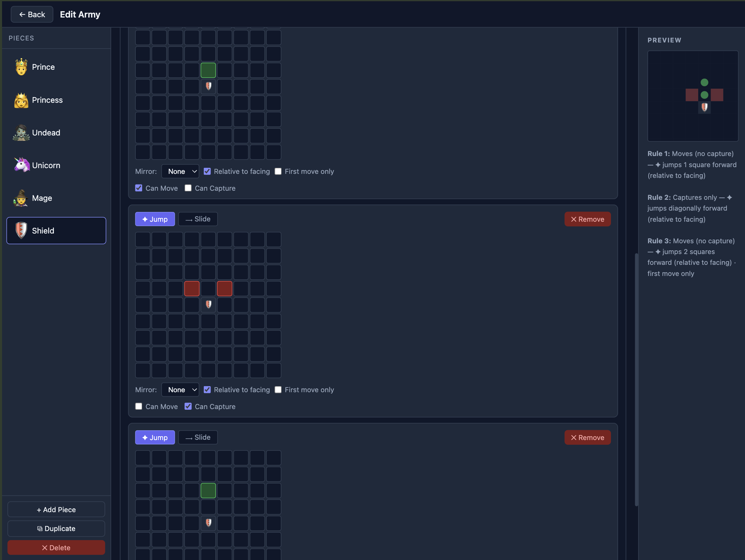
Task: Choose the Undead zombie icon
Action: [21, 133]
